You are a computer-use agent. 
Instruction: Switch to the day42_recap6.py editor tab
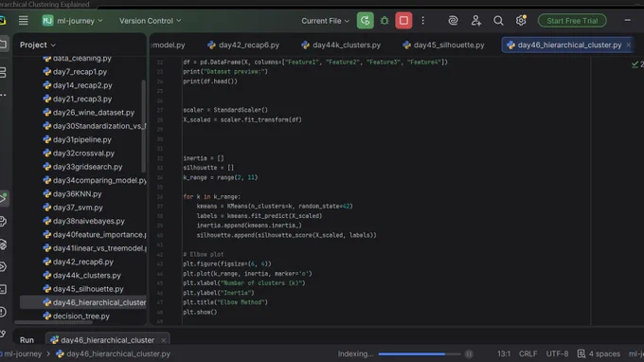pyautogui.click(x=243, y=45)
